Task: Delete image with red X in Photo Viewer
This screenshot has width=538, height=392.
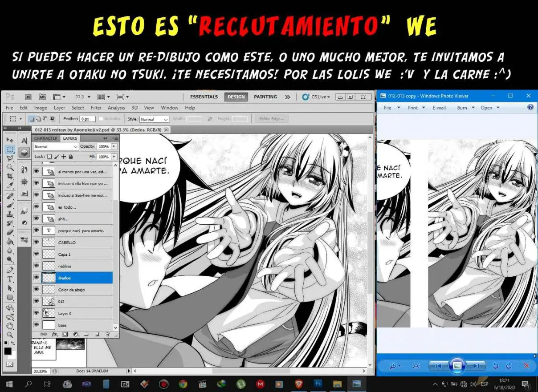Action: (526, 366)
